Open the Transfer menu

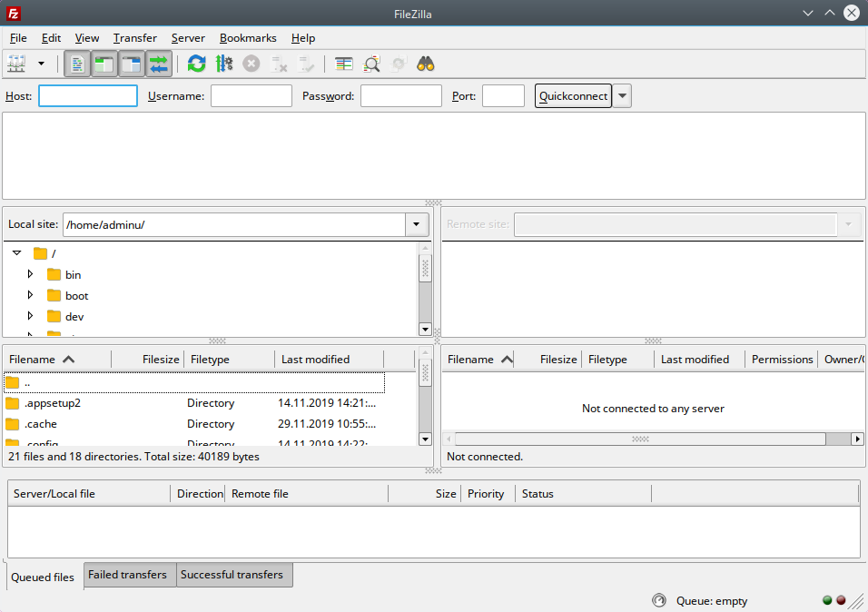(x=135, y=38)
